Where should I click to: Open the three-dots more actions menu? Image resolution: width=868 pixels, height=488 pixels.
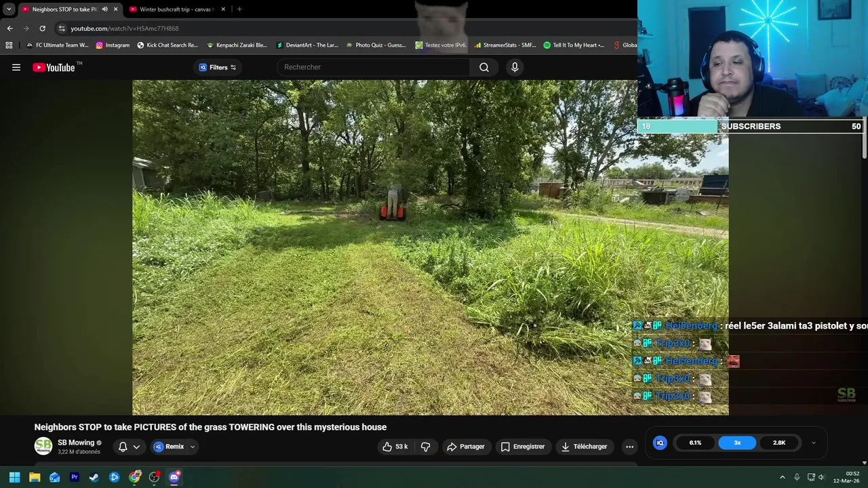[x=629, y=447]
